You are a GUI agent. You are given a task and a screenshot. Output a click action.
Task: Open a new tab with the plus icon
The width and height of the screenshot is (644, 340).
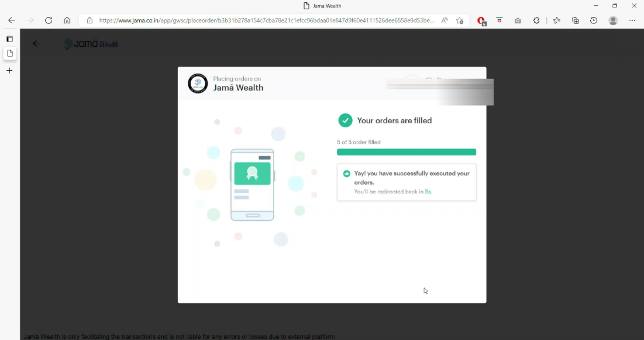10,71
